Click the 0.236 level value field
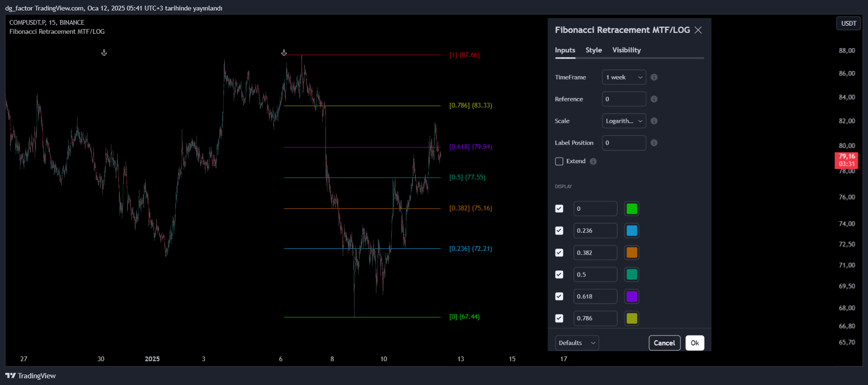The image size is (868, 385). pos(595,230)
